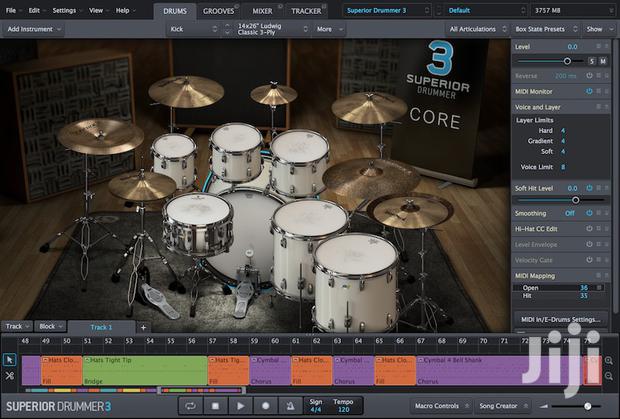Click the Soft Hit Level slider handle
This screenshot has width=620, height=419.
(x=575, y=200)
